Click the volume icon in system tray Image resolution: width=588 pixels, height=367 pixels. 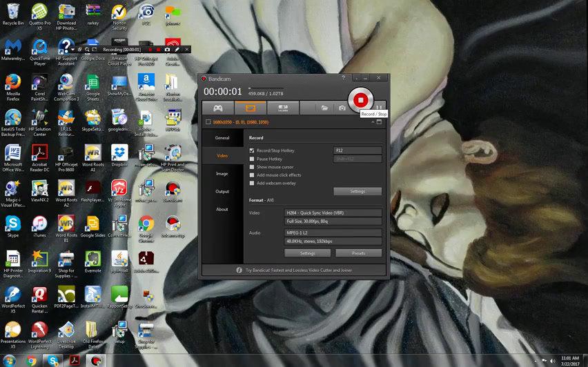tap(551, 361)
